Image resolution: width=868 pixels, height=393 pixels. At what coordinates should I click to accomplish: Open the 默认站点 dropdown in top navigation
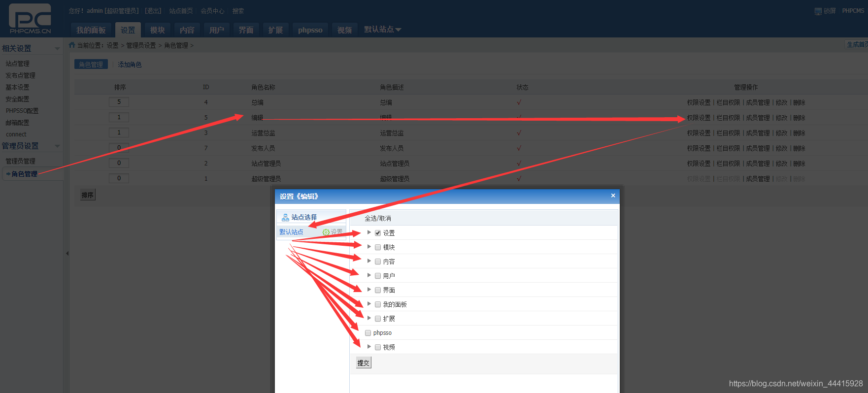pyautogui.click(x=383, y=30)
